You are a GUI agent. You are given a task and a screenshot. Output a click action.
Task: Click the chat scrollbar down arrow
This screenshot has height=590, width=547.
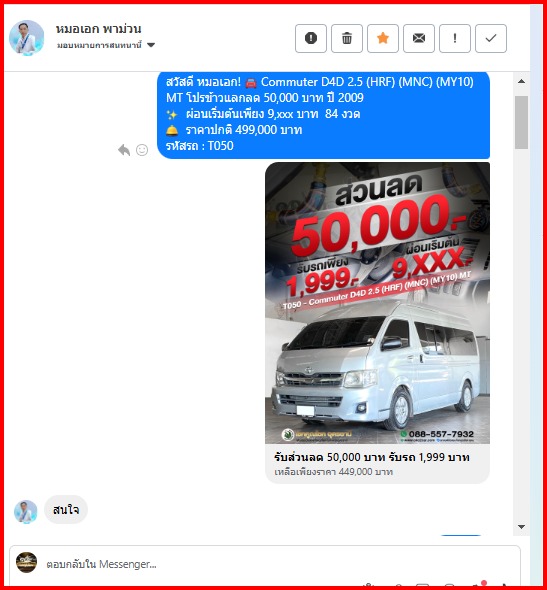[521, 527]
